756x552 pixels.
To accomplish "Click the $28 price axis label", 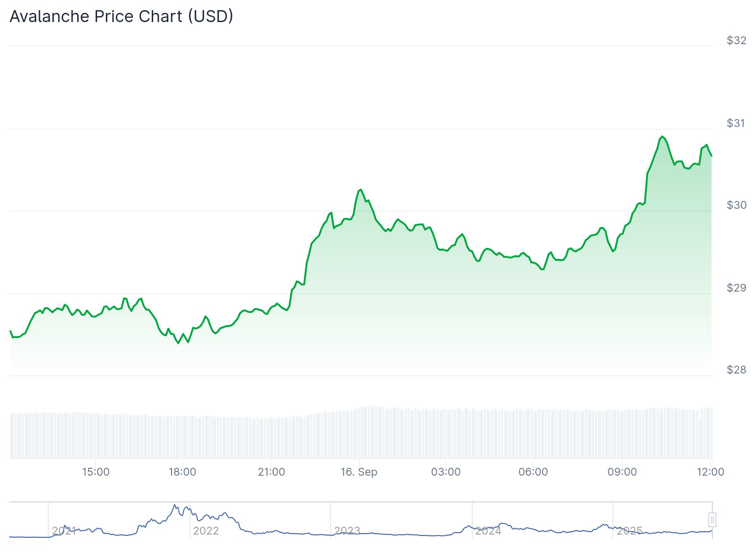I will (x=736, y=370).
